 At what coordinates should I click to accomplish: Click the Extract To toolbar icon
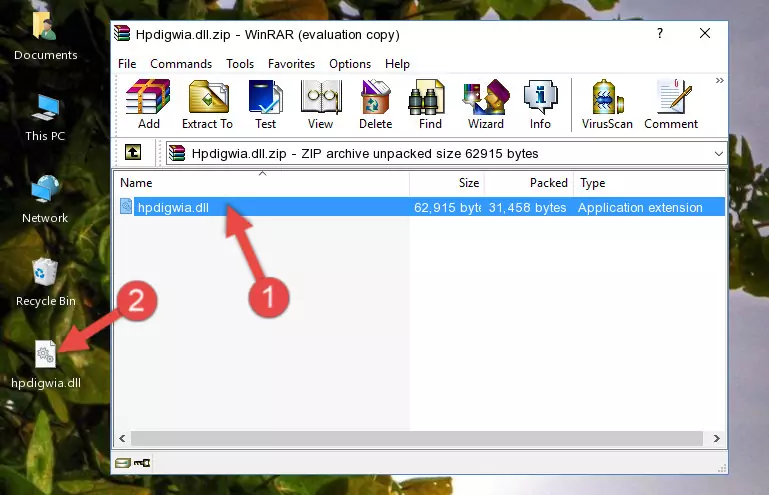pyautogui.click(x=207, y=104)
